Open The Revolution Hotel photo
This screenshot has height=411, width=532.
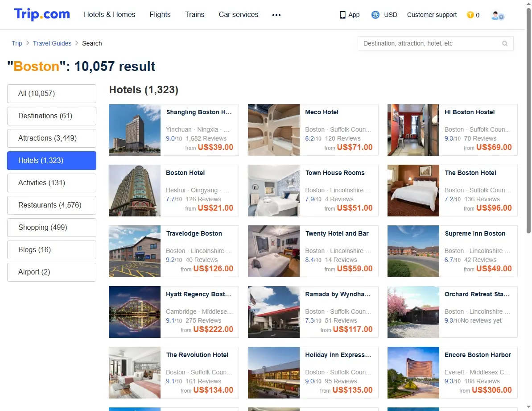[135, 373]
